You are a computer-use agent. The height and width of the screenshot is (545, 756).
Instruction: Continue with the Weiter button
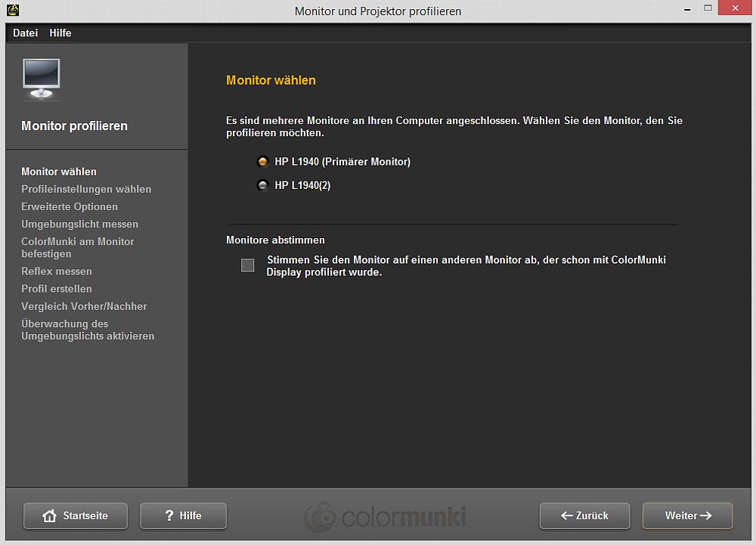pyautogui.click(x=687, y=516)
